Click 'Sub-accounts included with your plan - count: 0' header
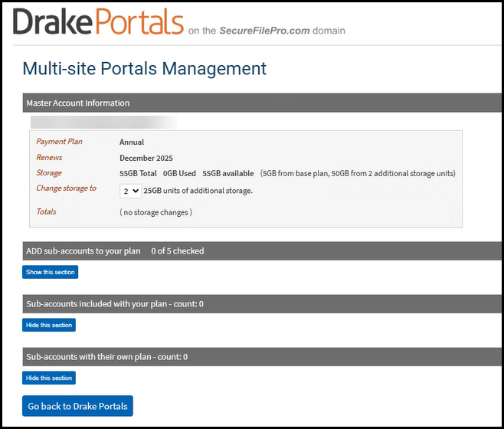The image size is (504, 429). (x=262, y=304)
